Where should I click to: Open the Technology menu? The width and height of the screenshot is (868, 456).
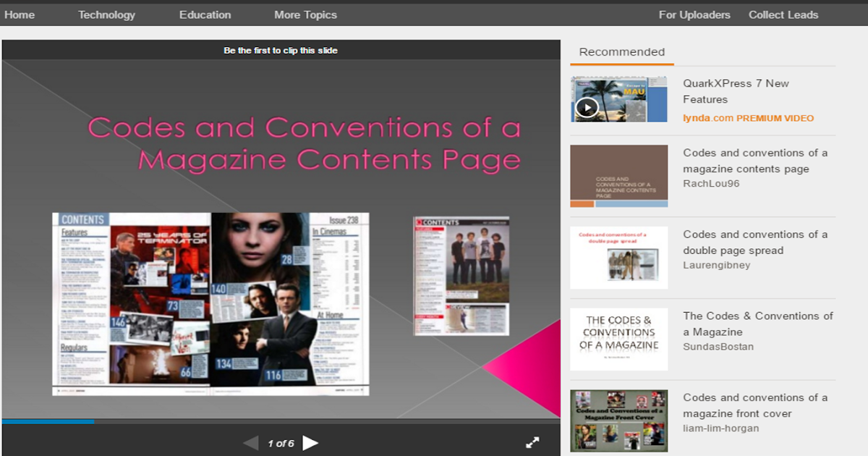coord(106,14)
